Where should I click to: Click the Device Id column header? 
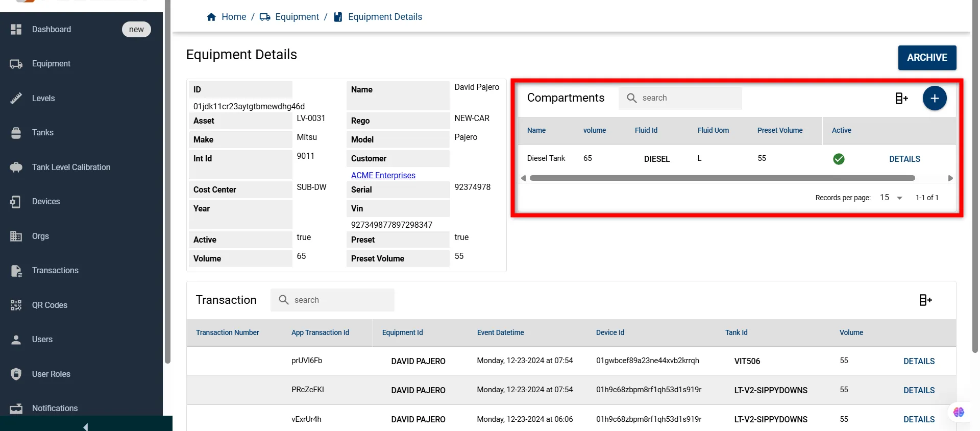(610, 332)
